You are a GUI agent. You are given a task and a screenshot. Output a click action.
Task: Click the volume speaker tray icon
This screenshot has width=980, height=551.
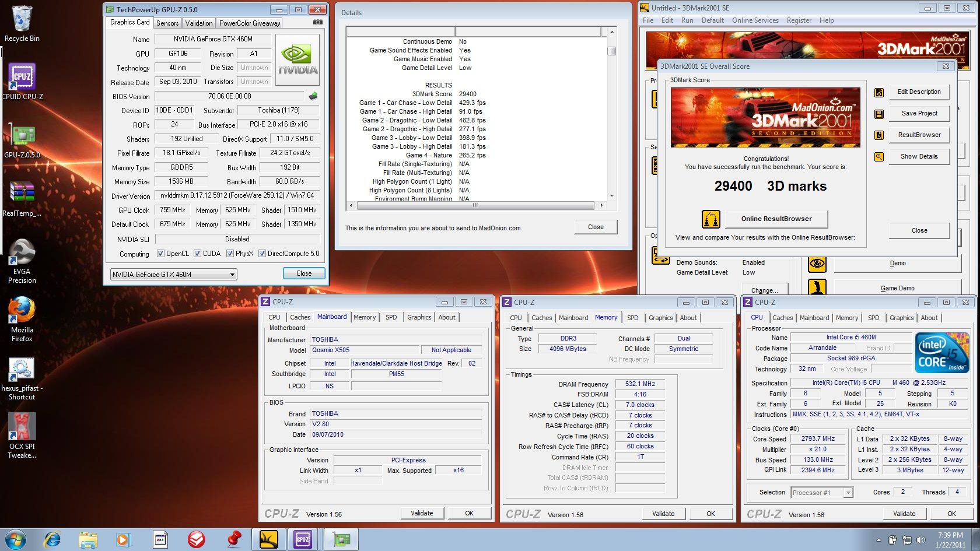pyautogui.click(x=921, y=540)
